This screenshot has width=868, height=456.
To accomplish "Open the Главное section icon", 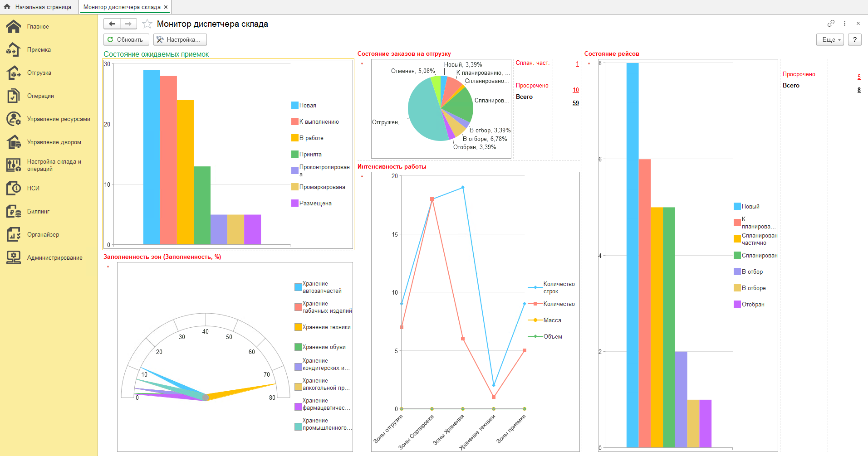I will click(x=14, y=27).
